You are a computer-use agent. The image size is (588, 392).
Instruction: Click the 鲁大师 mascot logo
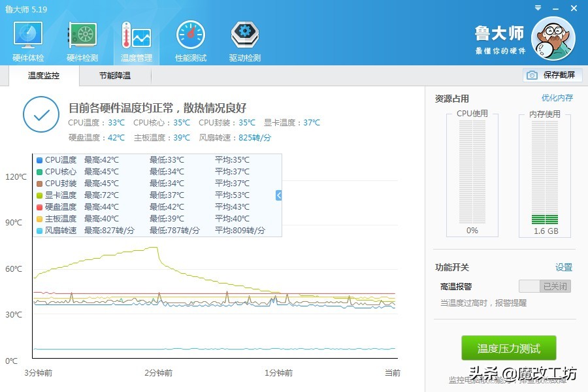click(x=553, y=39)
